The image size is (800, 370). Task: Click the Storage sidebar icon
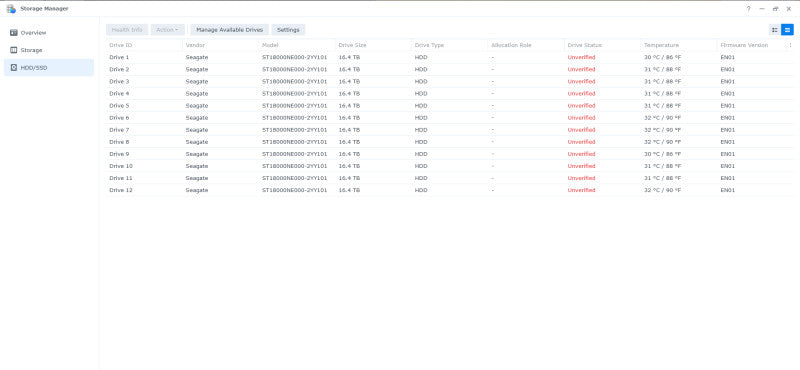(14, 50)
